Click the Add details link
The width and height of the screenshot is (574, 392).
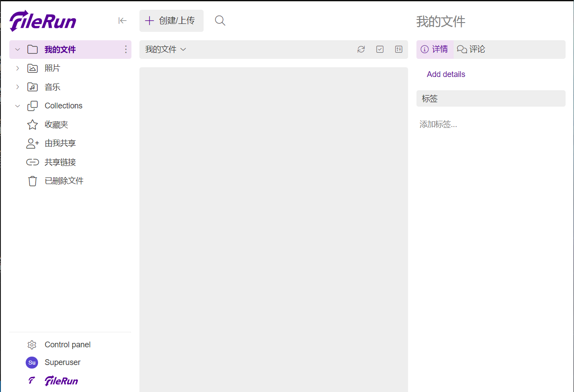click(446, 74)
